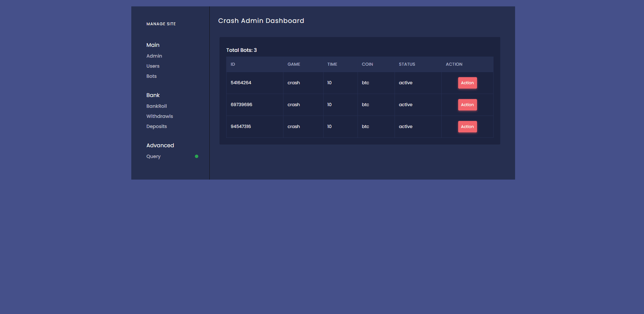Go to the Users section
The height and width of the screenshot is (314, 644).
pos(153,66)
